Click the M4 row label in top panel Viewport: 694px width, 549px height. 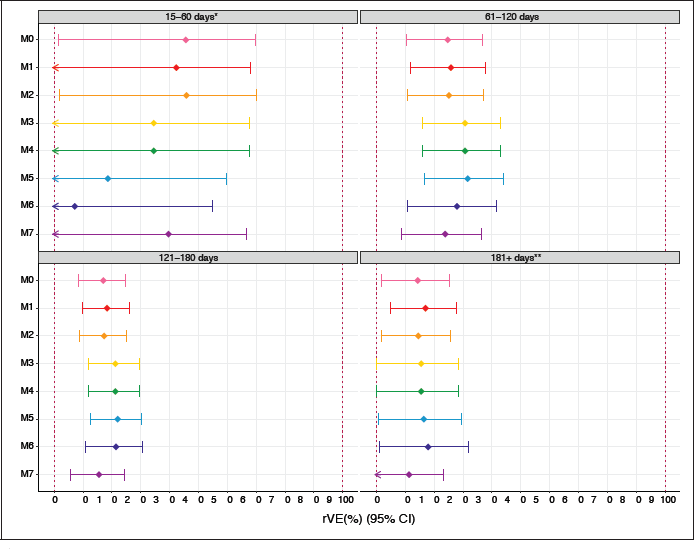[27, 151]
